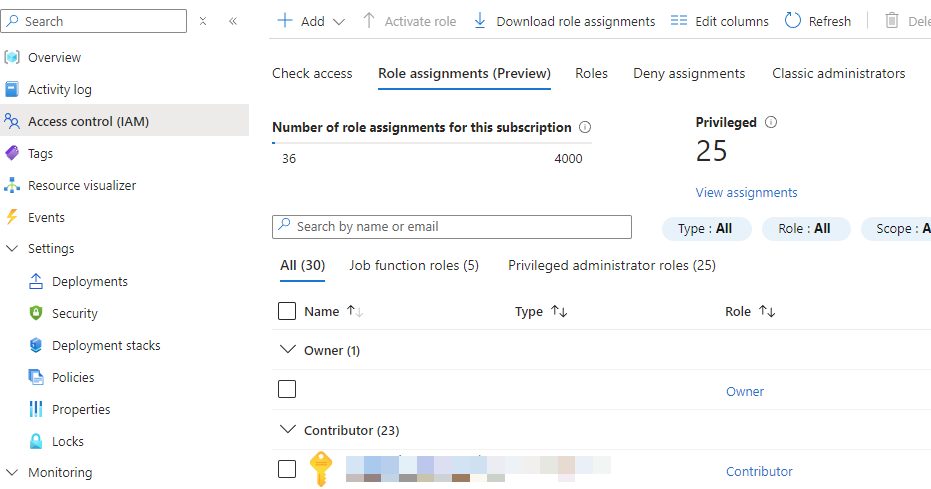This screenshot has height=489, width=931.
Task: Click the 4000 limit value
Action: tap(568, 158)
